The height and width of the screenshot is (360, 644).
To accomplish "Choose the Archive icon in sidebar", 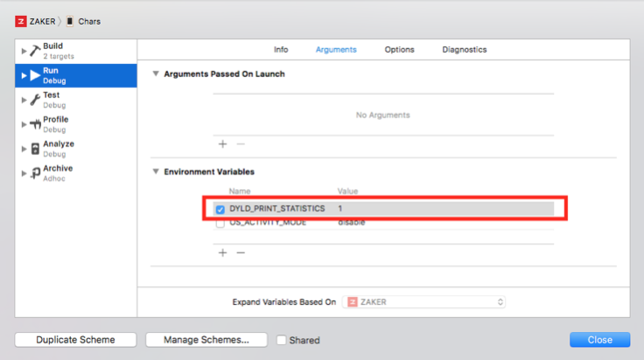I will [x=35, y=173].
